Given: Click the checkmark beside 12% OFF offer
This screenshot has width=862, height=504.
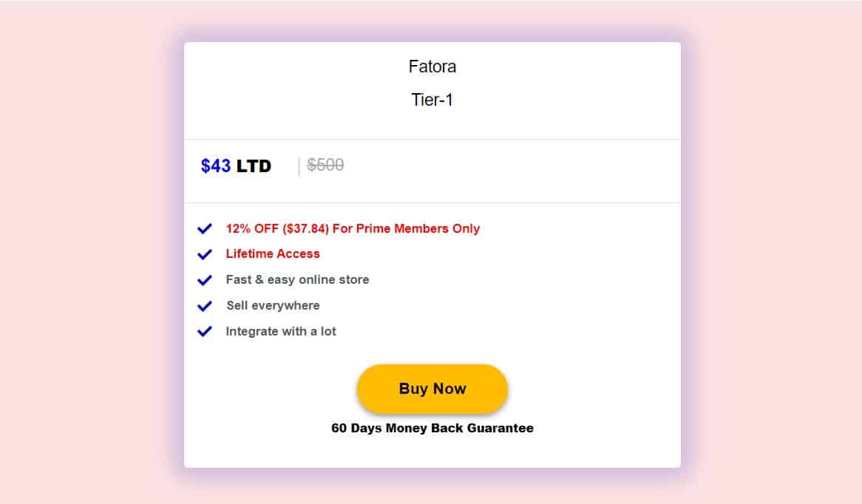Looking at the screenshot, I should (x=205, y=228).
